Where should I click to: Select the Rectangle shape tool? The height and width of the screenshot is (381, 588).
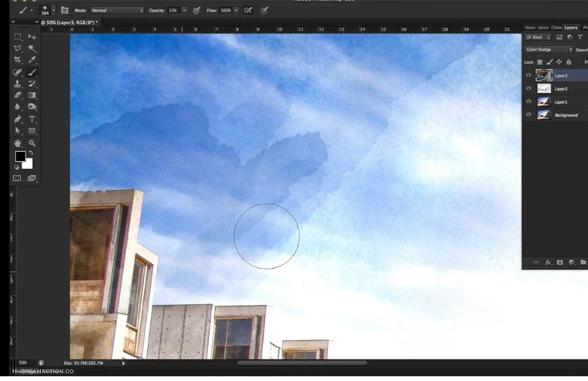[32, 131]
